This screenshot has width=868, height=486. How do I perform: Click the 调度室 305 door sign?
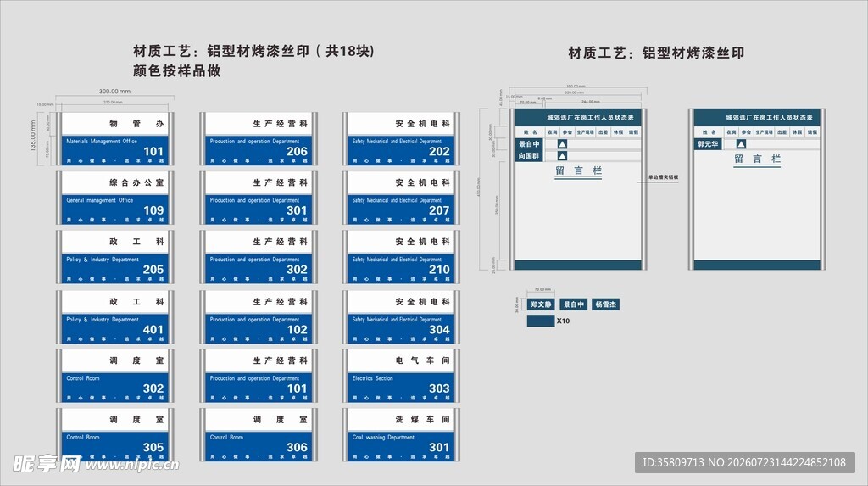click(115, 435)
